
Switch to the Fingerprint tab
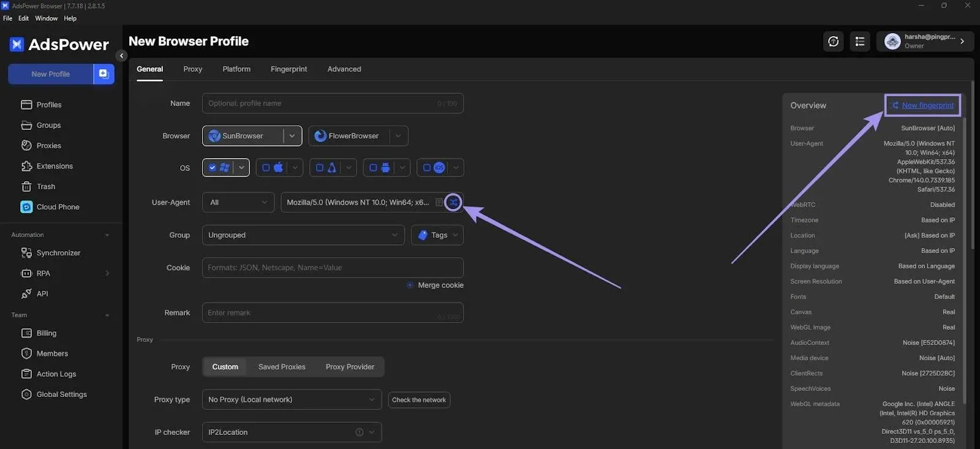tap(288, 69)
